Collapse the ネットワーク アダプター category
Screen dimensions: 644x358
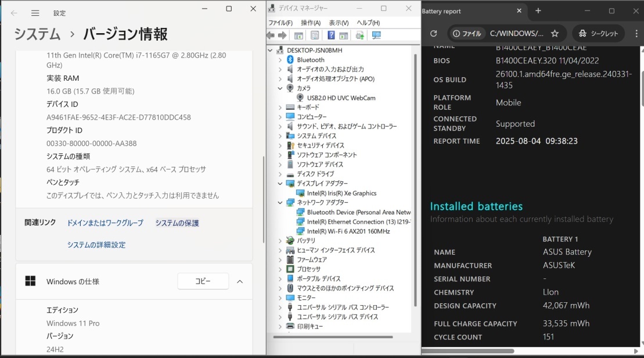(x=280, y=203)
